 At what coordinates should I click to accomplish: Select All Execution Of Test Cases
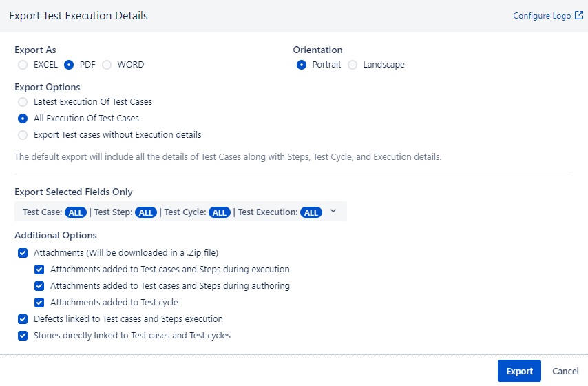click(23, 119)
